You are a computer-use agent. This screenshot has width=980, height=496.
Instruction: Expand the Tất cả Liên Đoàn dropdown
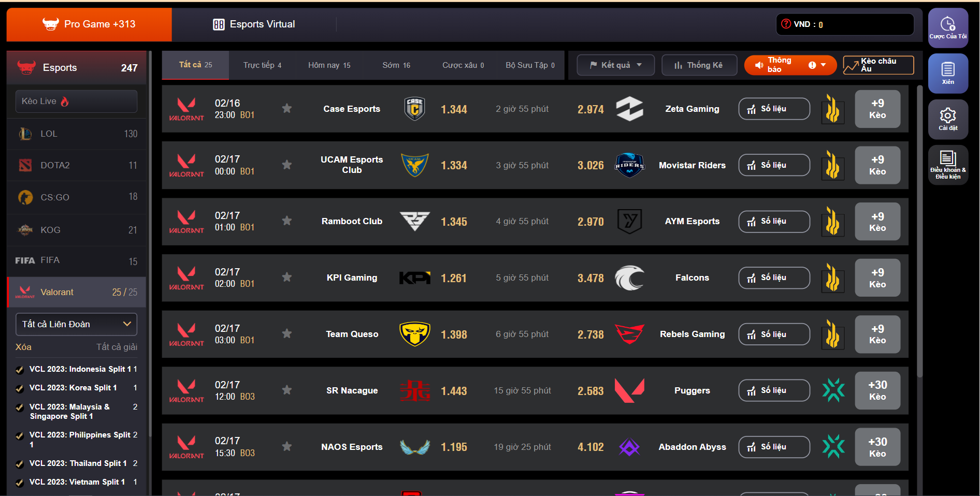tap(77, 324)
